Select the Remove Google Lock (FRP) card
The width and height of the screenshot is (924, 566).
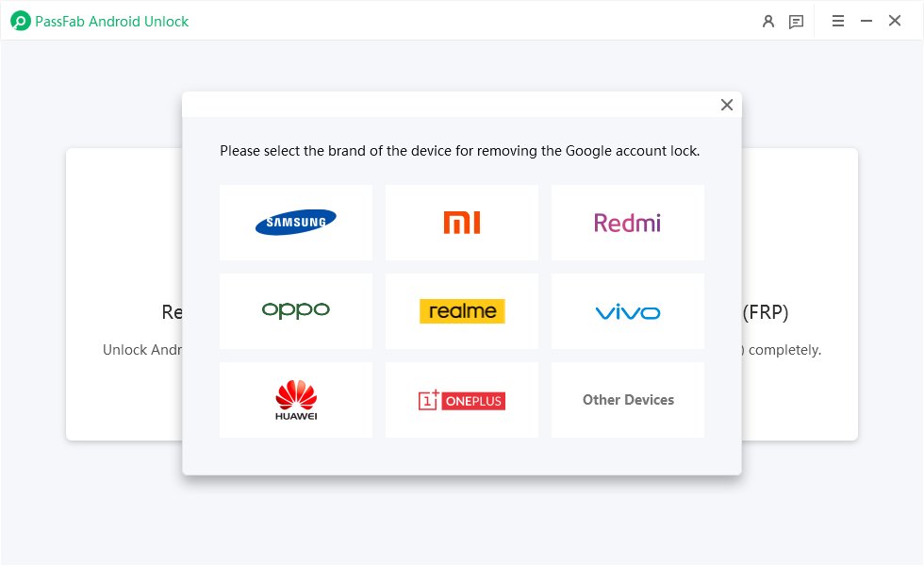tap(801, 311)
